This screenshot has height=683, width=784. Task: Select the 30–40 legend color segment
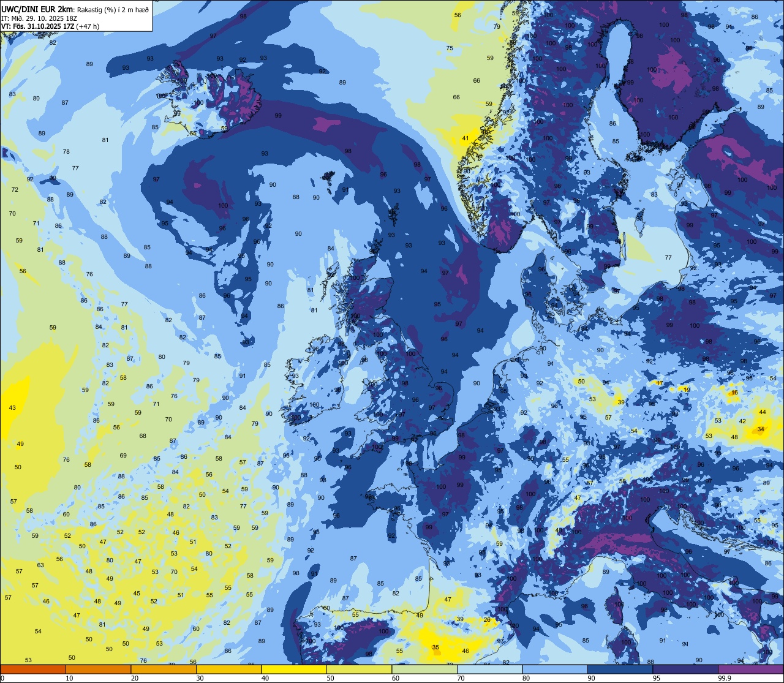[228, 670]
